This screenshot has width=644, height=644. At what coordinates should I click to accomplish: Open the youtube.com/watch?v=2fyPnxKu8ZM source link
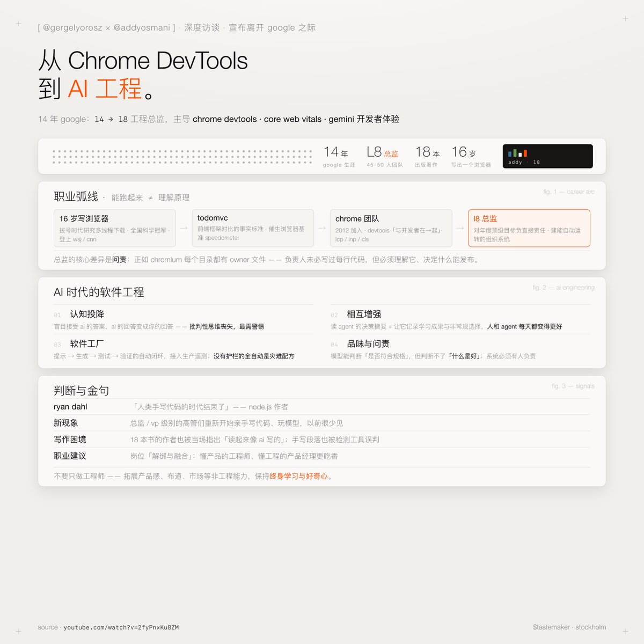coord(121,627)
